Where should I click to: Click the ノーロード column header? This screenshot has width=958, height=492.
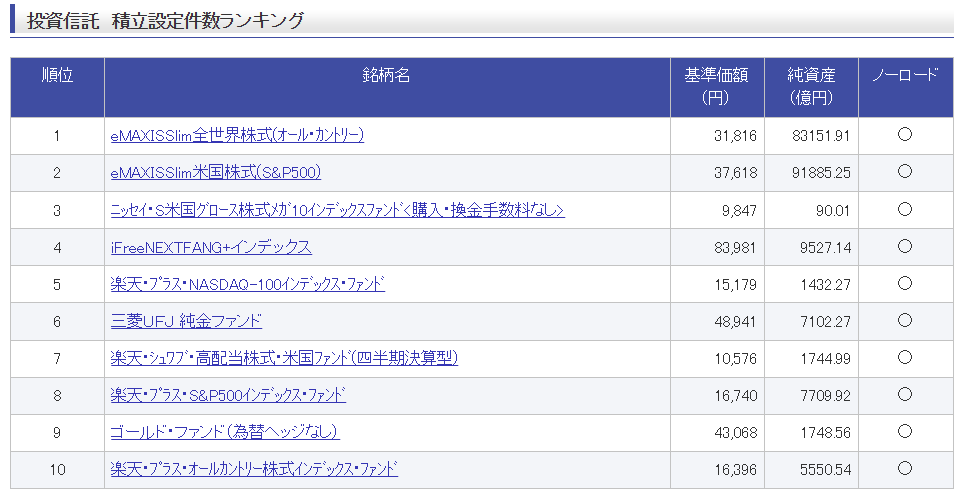pos(905,76)
